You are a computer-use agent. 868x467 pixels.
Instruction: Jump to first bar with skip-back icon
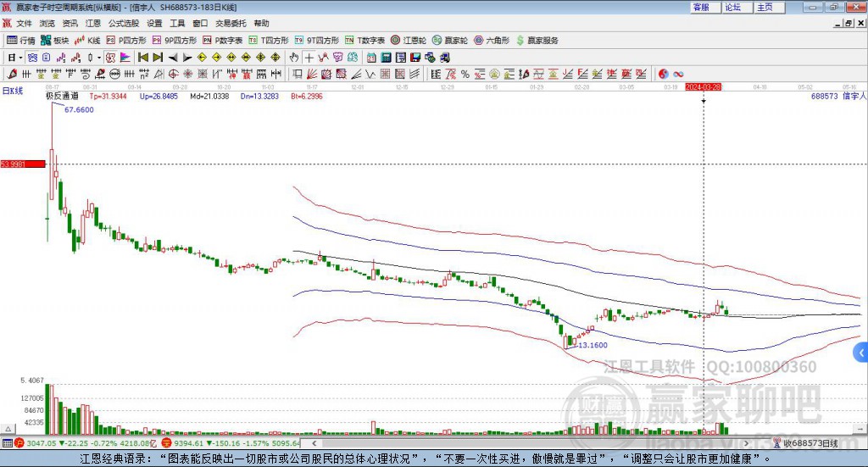142,58
